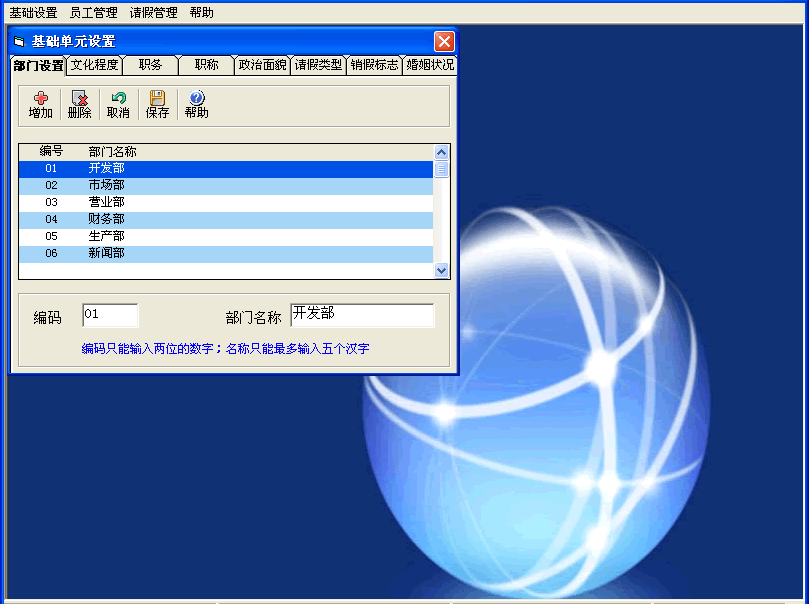Image resolution: width=809 pixels, height=604 pixels.
Task: Click the 帮助 question mark toolbar icon
Action: (197, 97)
